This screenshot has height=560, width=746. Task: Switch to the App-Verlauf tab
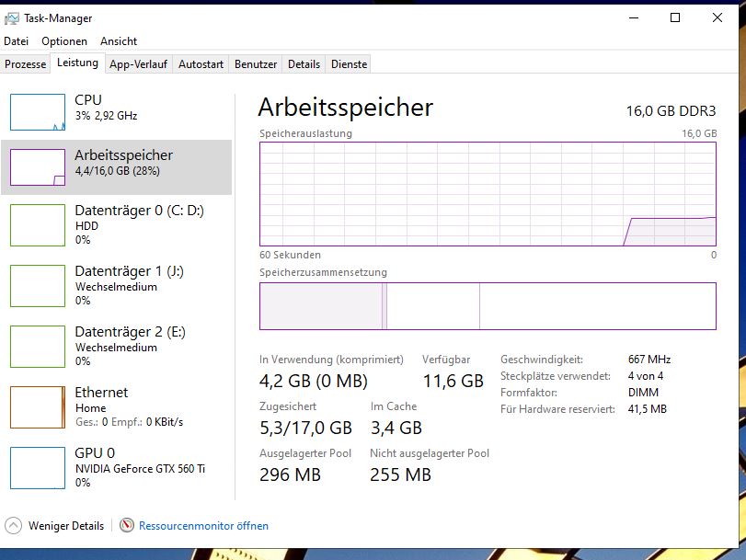139,64
